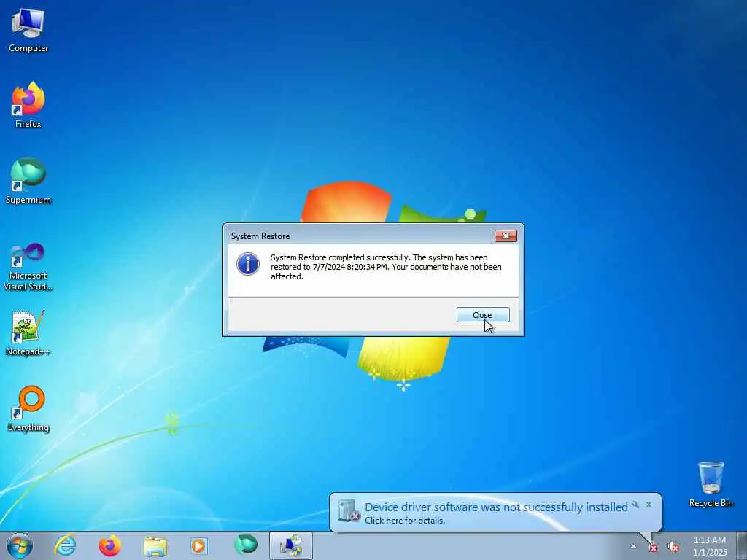Close the System Restore dialog via Close button

click(483, 315)
